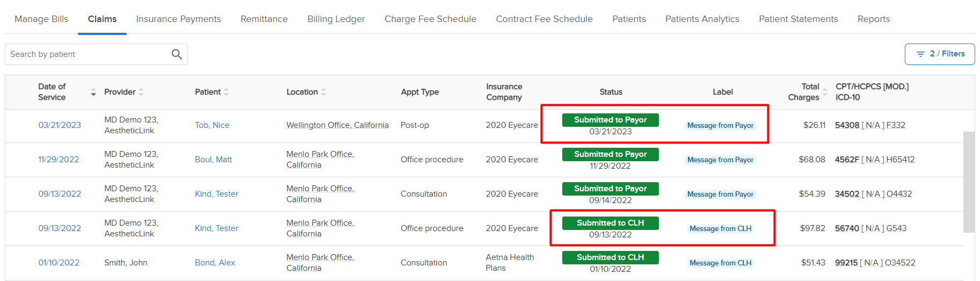The width and height of the screenshot is (980, 281).
Task: Go to the Charge Fee Schedule tab
Action: point(430,19)
